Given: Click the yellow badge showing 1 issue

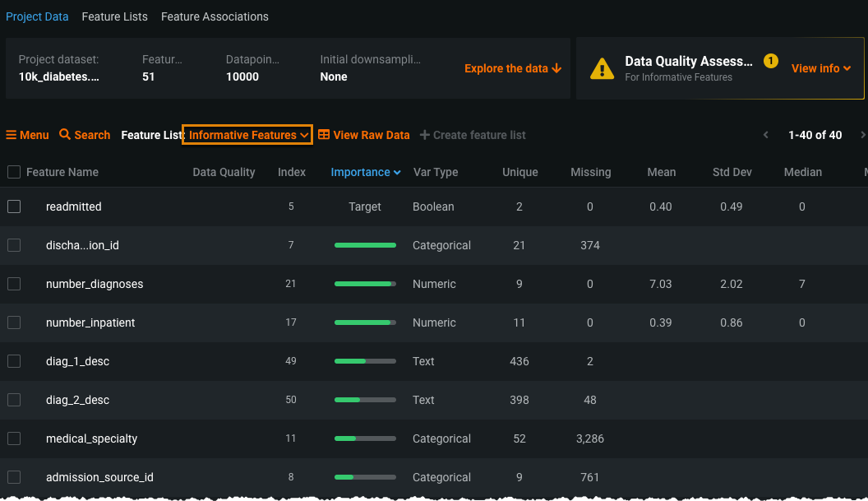Looking at the screenshot, I should (x=770, y=60).
